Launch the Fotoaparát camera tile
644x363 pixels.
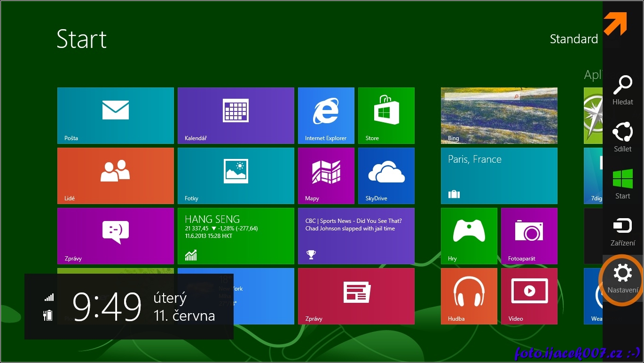pos(529,236)
